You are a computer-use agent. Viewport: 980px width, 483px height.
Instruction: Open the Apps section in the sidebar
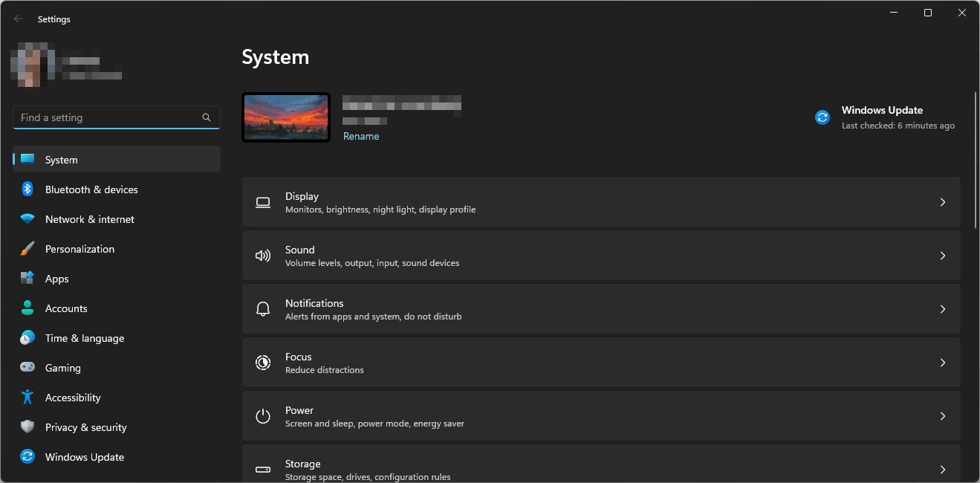click(56, 279)
